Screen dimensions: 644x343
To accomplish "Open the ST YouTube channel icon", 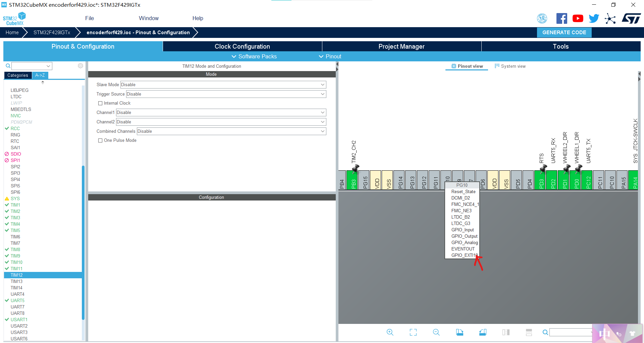I will pyautogui.click(x=578, y=18).
